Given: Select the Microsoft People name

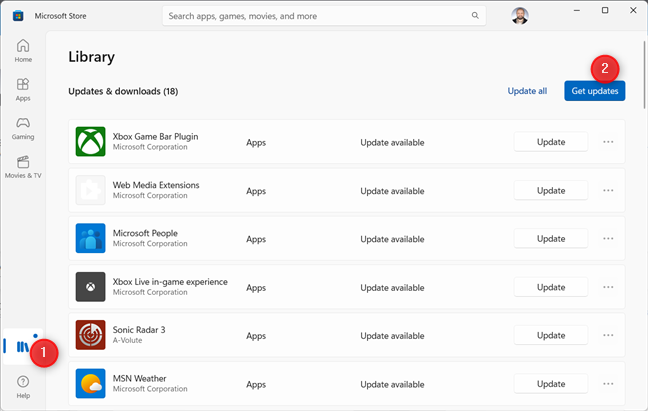Looking at the screenshot, I should (x=145, y=233).
